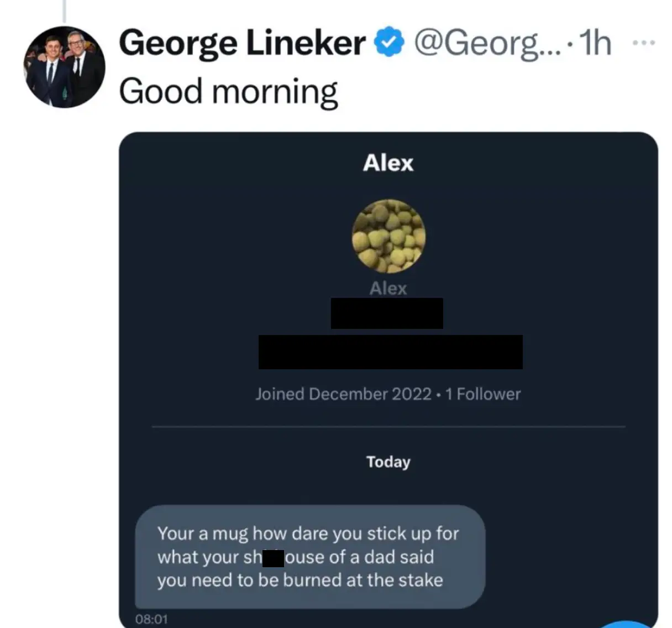The image size is (672, 628).
Task: Click the upper redacted black bar
Action: click(x=387, y=313)
